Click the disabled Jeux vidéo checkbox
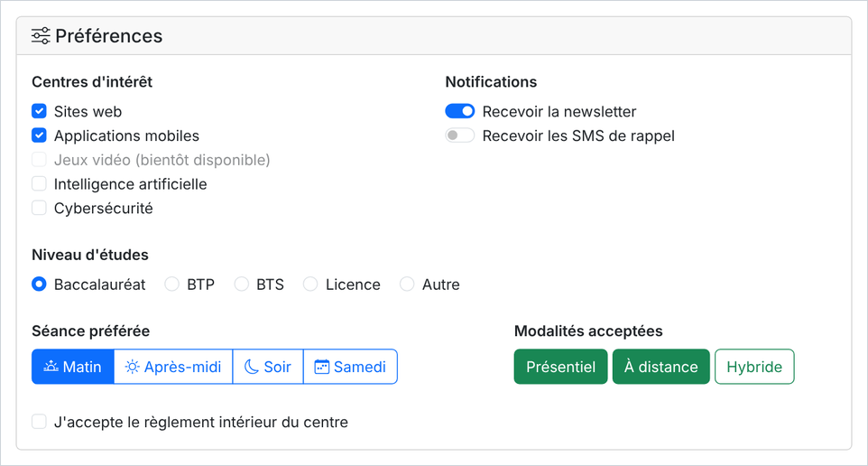 point(39,160)
